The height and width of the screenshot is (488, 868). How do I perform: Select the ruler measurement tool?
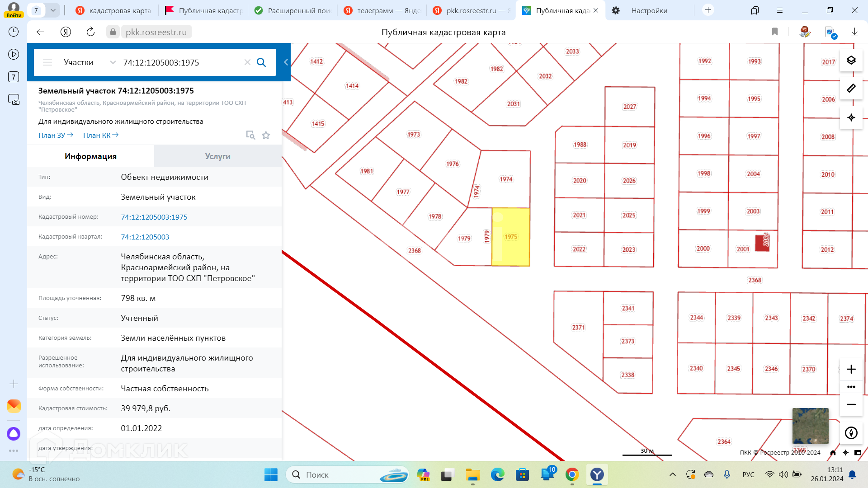tap(851, 89)
